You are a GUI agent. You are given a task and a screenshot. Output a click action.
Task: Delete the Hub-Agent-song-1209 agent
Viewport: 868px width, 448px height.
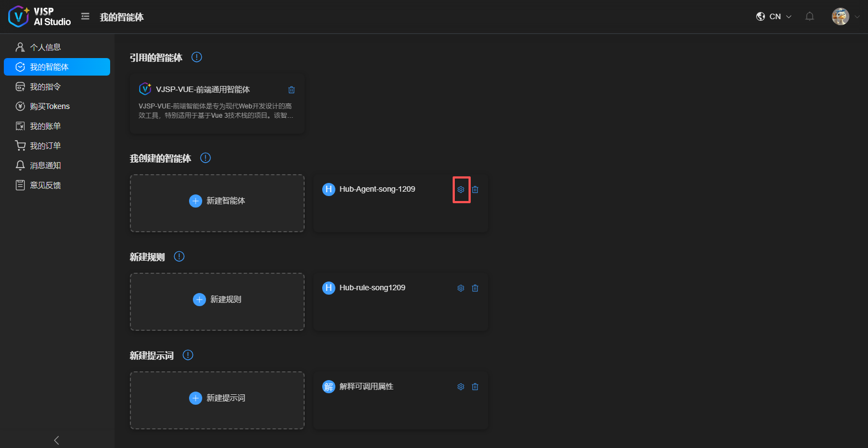(x=475, y=189)
